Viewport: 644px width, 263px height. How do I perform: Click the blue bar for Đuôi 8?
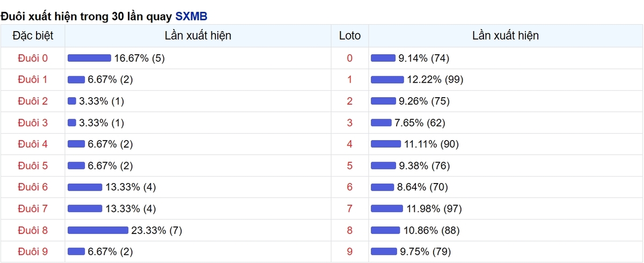98,230
